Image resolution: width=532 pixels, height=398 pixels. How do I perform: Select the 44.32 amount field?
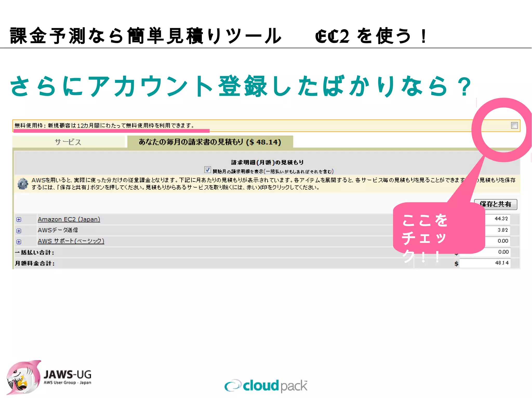[497, 219]
